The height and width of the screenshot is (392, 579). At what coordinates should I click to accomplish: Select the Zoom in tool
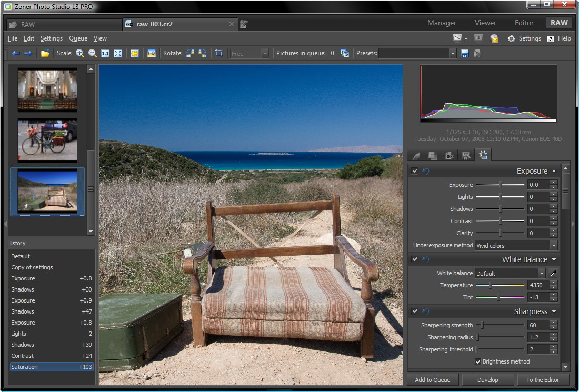pyautogui.click(x=79, y=53)
